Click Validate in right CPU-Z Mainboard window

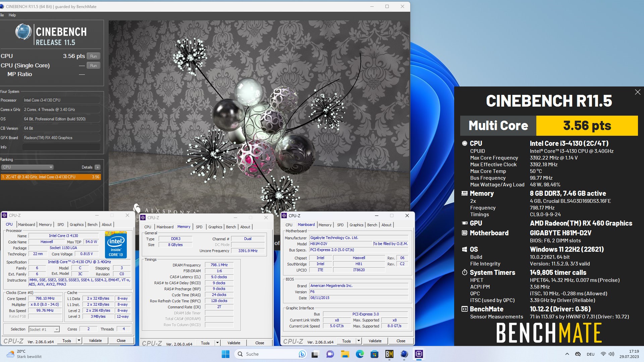(x=375, y=341)
